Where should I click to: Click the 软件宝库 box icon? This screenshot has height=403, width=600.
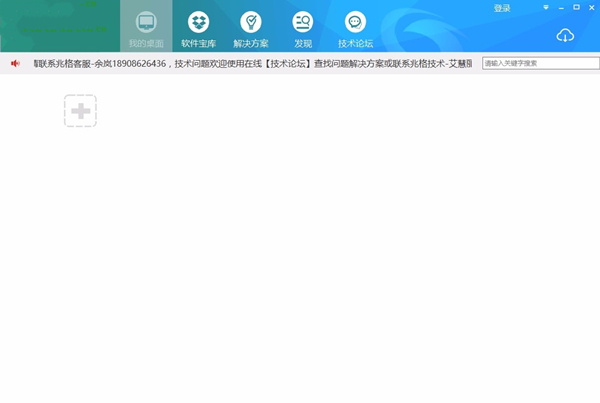tap(198, 21)
